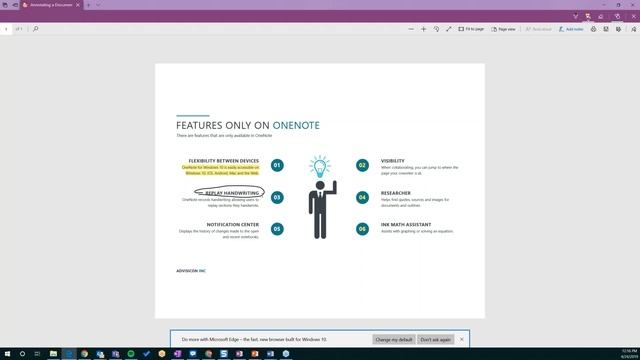Expand the tab preview chevron
Viewport: 640px width, 360px height.
98,5
